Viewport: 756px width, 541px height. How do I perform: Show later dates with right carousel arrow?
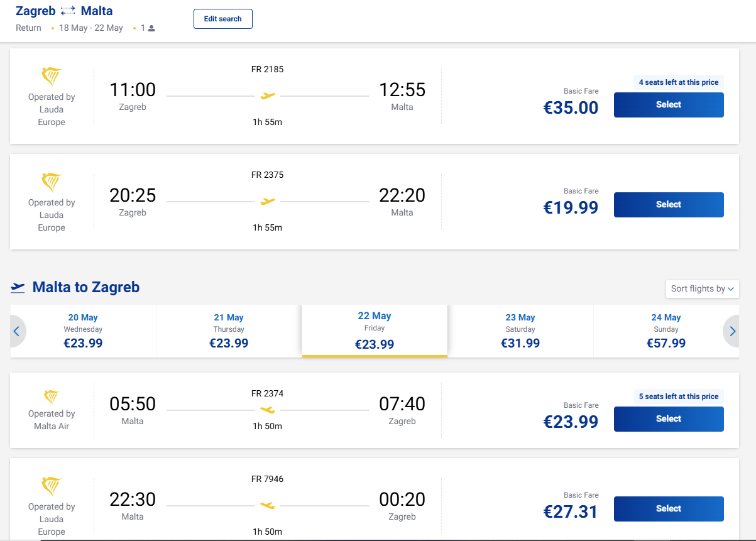point(731,331)
